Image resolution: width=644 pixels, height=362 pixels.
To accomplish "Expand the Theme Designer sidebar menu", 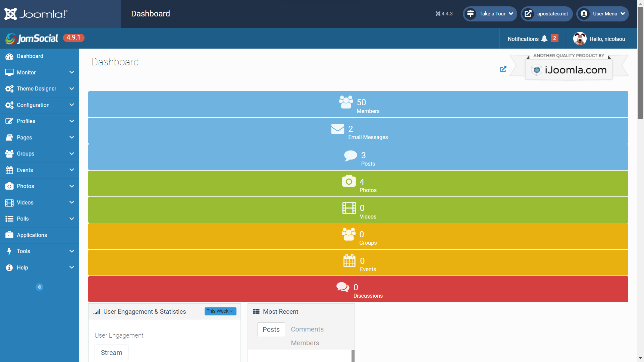I will [x=37, y=88].
